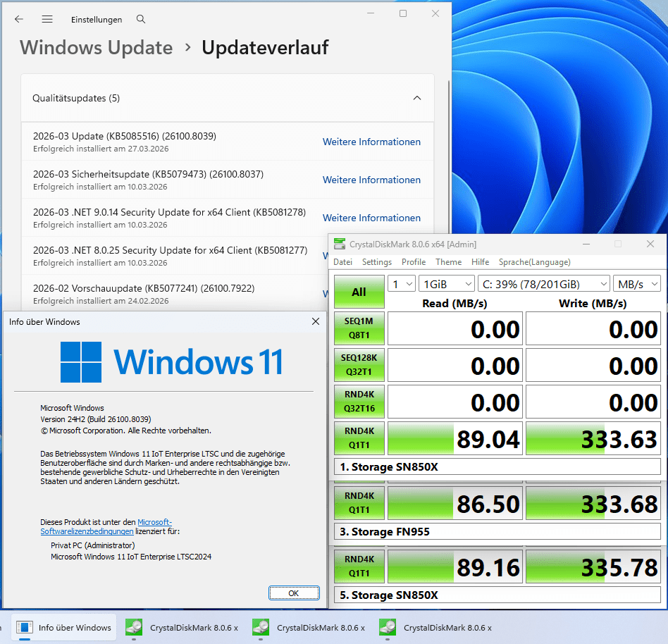Click the 3. Storage FN955 comment field
This screenshot has height=644, width=668.
click(497, 531)
